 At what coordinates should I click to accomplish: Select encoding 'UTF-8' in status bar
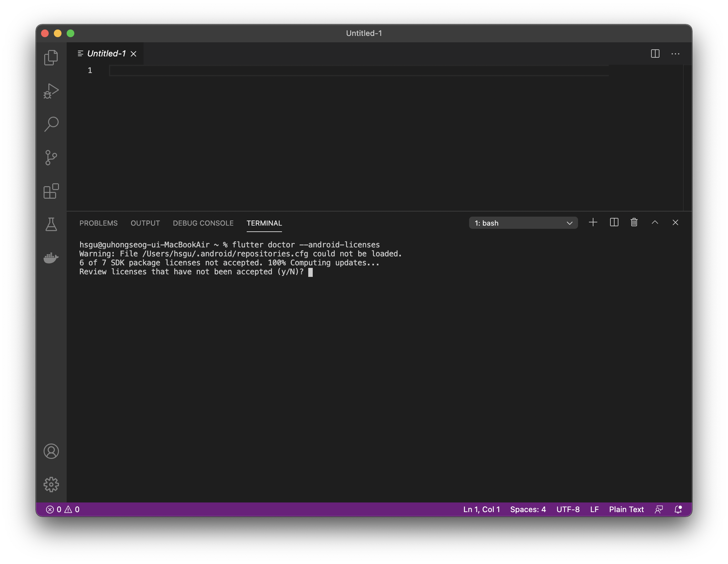568,509
